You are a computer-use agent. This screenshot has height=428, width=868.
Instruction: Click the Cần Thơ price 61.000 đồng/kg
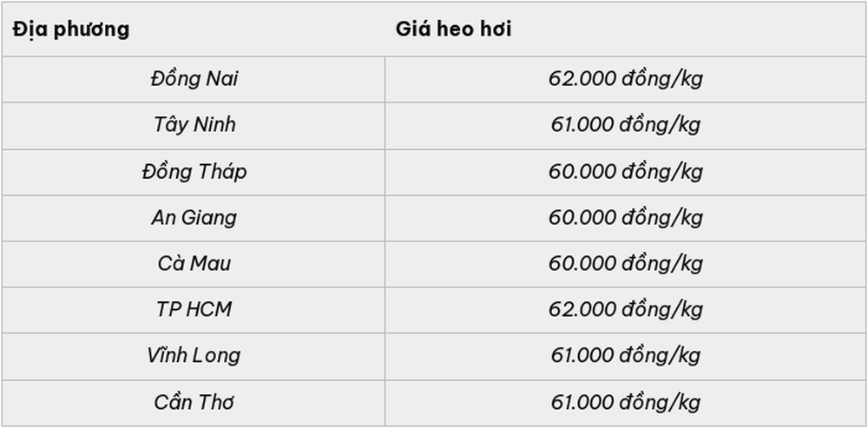[x=626, y=403]
